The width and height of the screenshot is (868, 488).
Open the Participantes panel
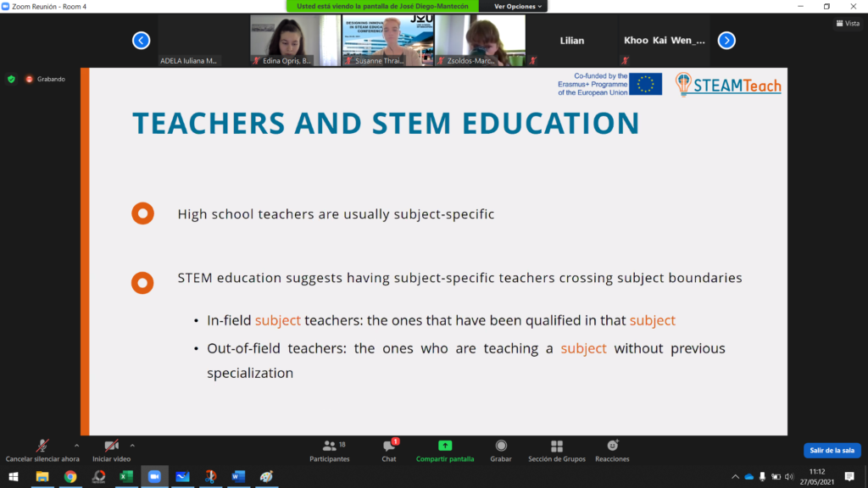[x=330, y=451]
